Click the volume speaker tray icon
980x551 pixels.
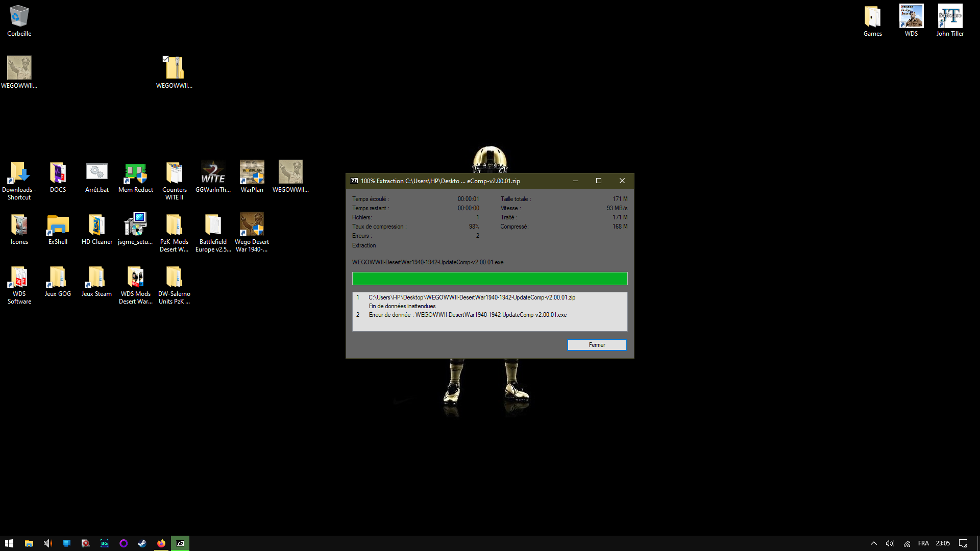[x=890, y=543]
